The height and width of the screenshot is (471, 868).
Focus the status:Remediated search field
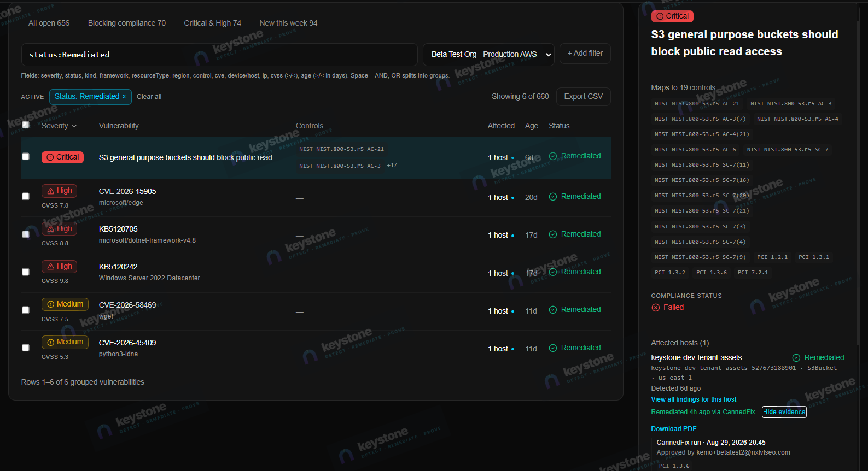click(x=219, y=55)
